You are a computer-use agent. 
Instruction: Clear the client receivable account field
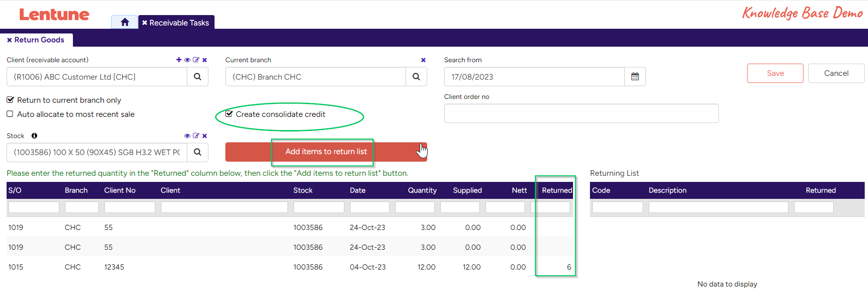205,60
